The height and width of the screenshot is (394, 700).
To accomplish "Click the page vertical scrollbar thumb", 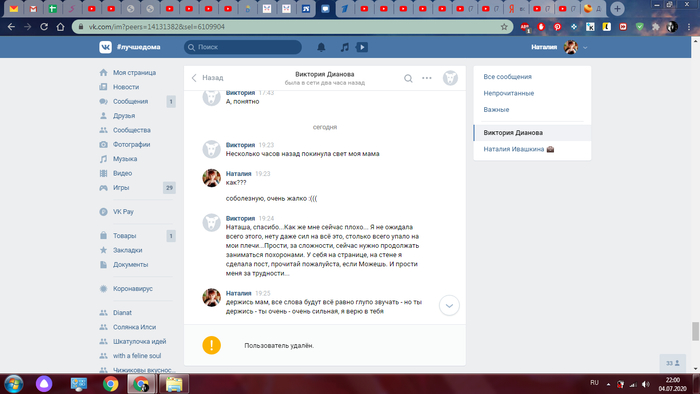I will tap(695, 331).
